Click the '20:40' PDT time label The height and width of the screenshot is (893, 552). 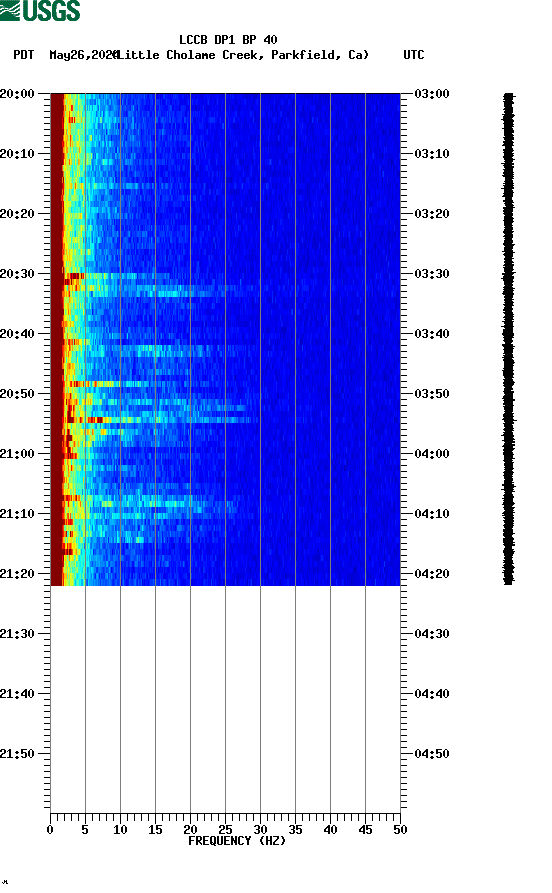point(17,334)
